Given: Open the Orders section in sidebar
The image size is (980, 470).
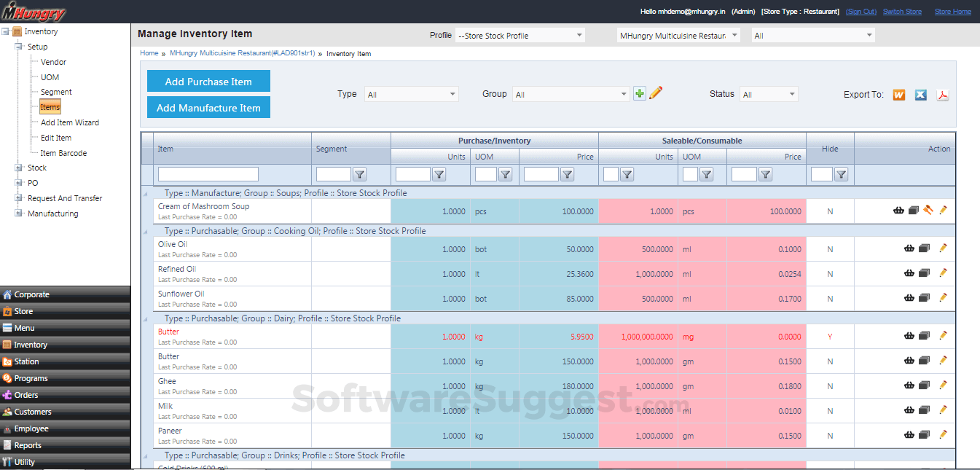Looking at the screenshot, I should pyautogui.click(x=26, y=395).
